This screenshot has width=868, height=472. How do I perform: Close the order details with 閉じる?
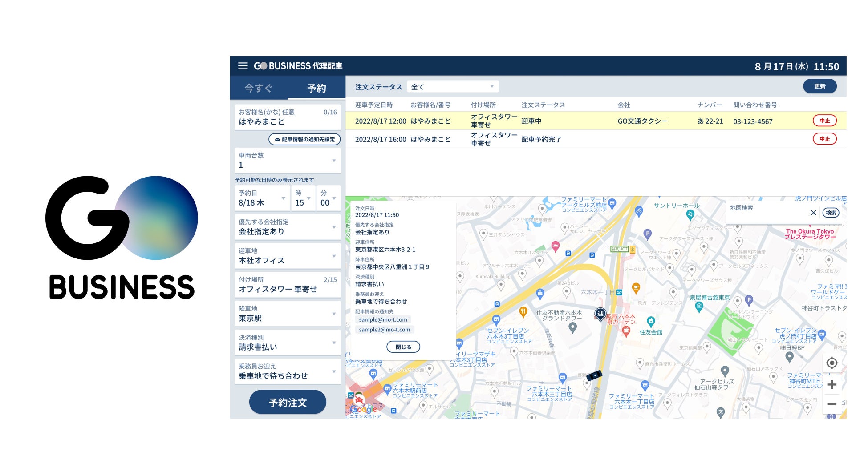click(403, 347)
